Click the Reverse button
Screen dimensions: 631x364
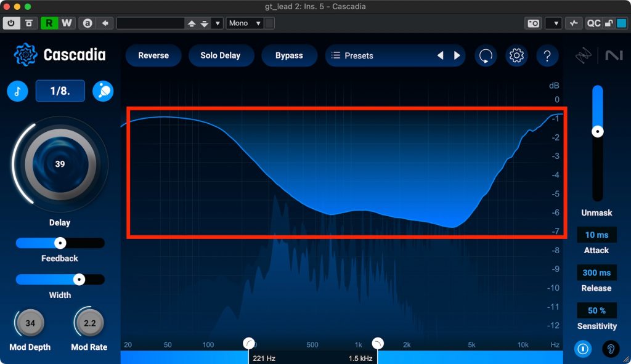pos(153,55)
